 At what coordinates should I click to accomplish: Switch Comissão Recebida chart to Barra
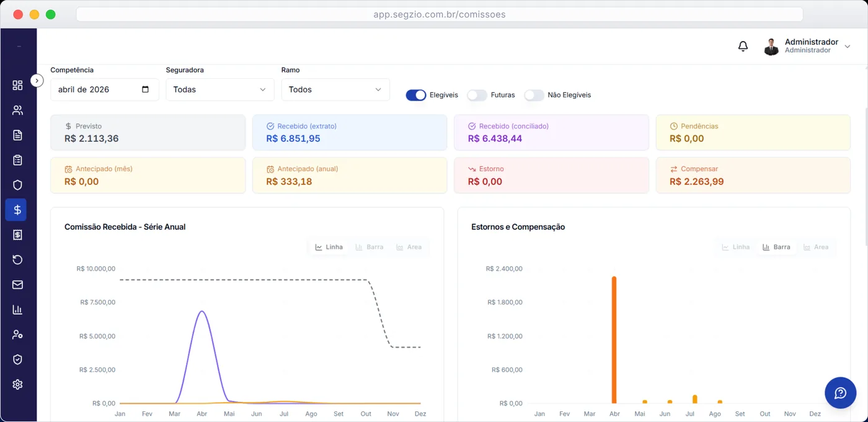click(x=369, y=247)
